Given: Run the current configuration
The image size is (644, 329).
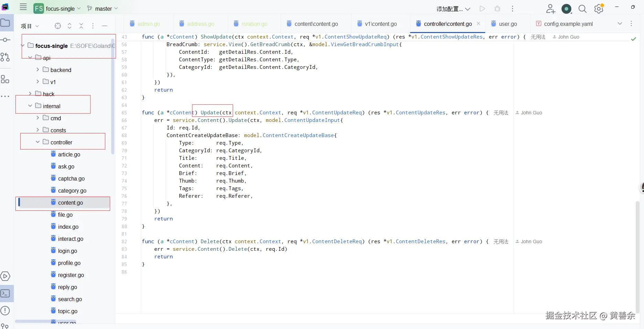Looking at the screenshot, I should click(482, 9).
